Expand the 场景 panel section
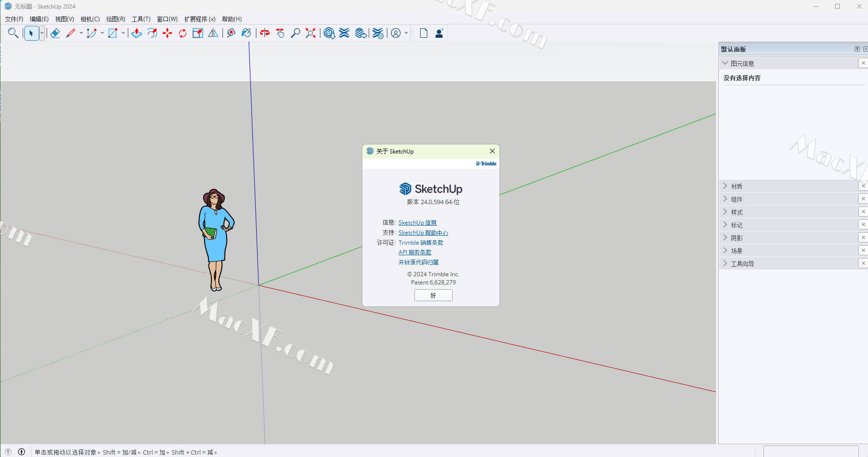Screen dimensions: 868x457 pos(725,250)
